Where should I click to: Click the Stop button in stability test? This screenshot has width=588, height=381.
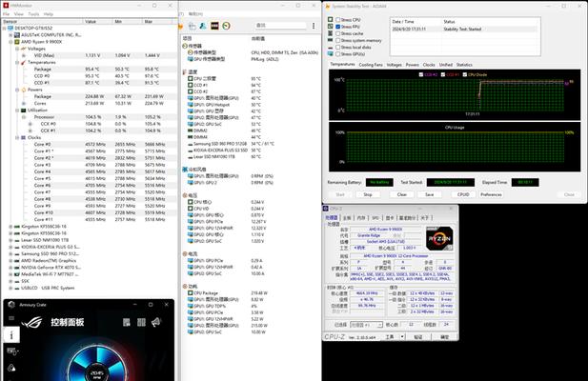pos(368,194)
